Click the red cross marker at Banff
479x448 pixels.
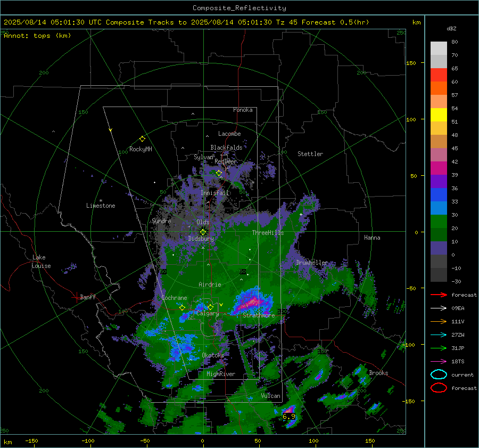pos(76,297)
